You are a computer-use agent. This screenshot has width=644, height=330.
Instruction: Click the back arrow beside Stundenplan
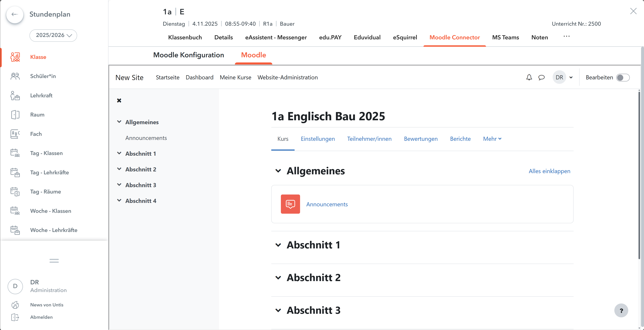pos(15,15)
